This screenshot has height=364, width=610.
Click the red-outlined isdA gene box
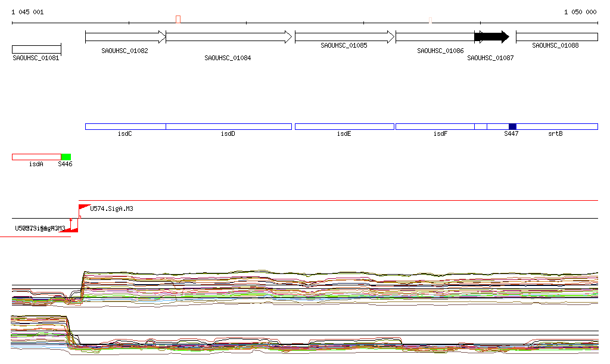(x=36, y=157)
